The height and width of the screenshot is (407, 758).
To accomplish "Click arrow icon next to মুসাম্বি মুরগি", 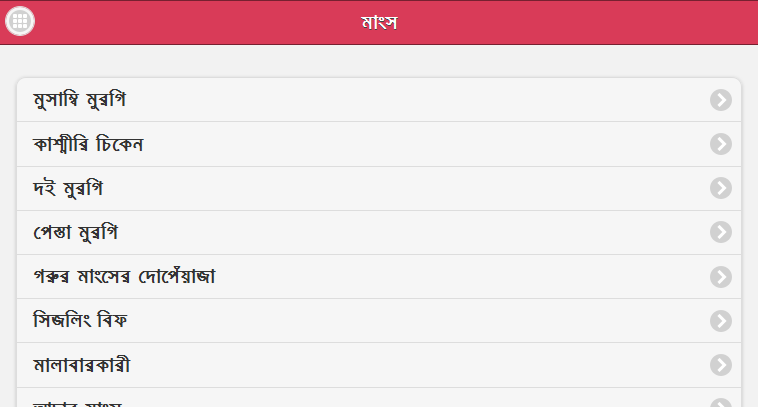I will pyautogui.click(x=721, y=100).
